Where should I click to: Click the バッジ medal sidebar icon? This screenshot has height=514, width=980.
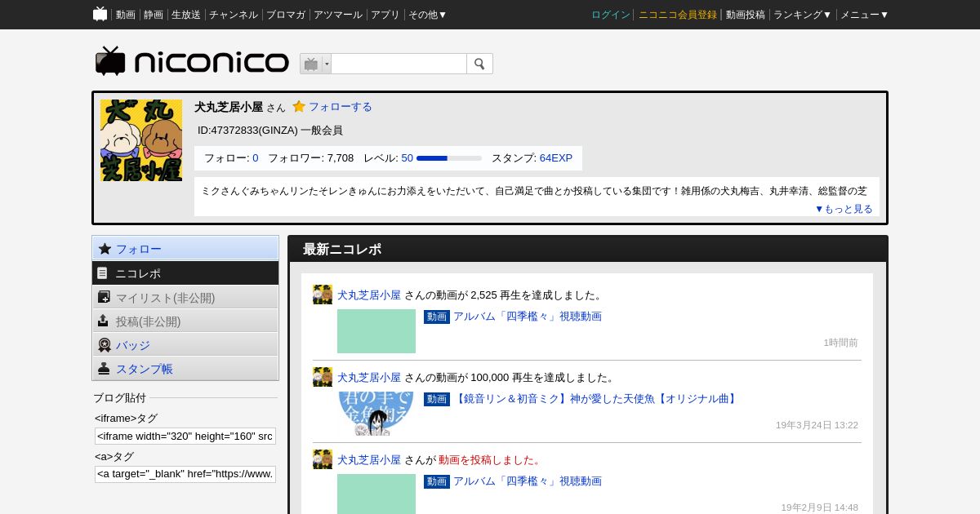[105, 345]
